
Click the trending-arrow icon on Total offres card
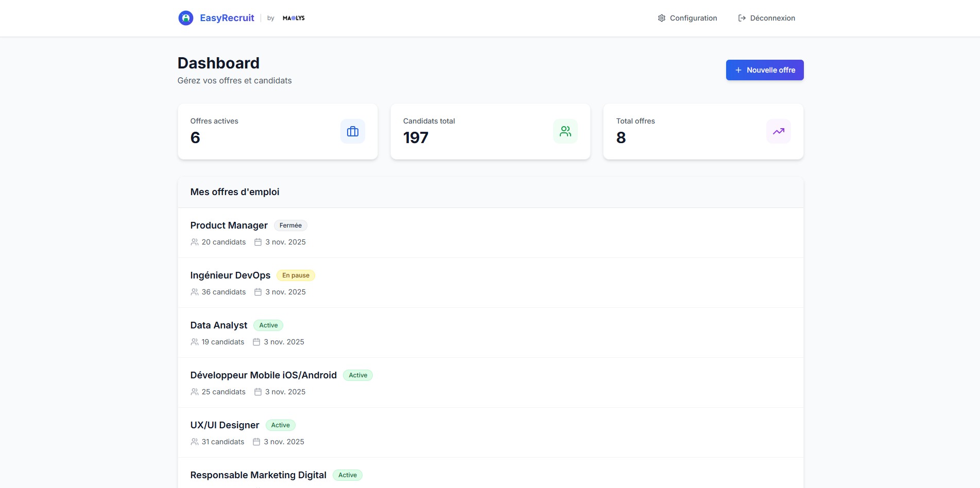[778, 131]
